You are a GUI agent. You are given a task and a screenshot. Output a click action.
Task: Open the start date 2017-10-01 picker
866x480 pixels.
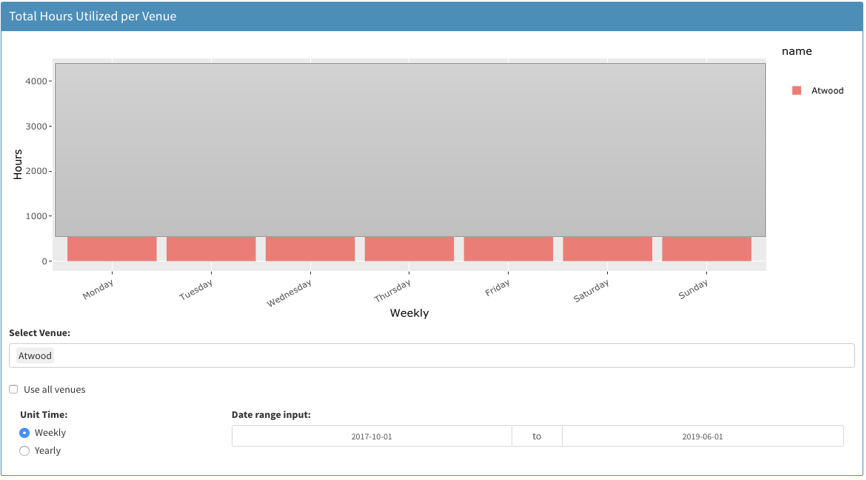pyautogui.click(x=372, y=436)
